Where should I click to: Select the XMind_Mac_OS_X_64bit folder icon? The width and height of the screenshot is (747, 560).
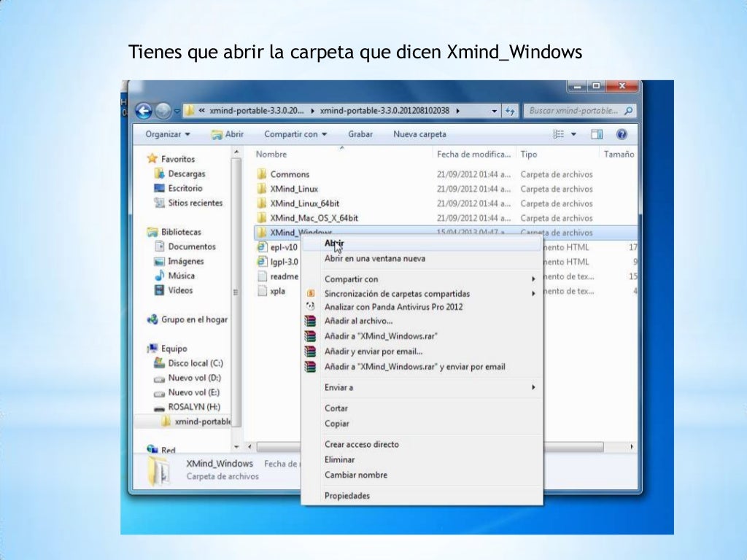262,217
